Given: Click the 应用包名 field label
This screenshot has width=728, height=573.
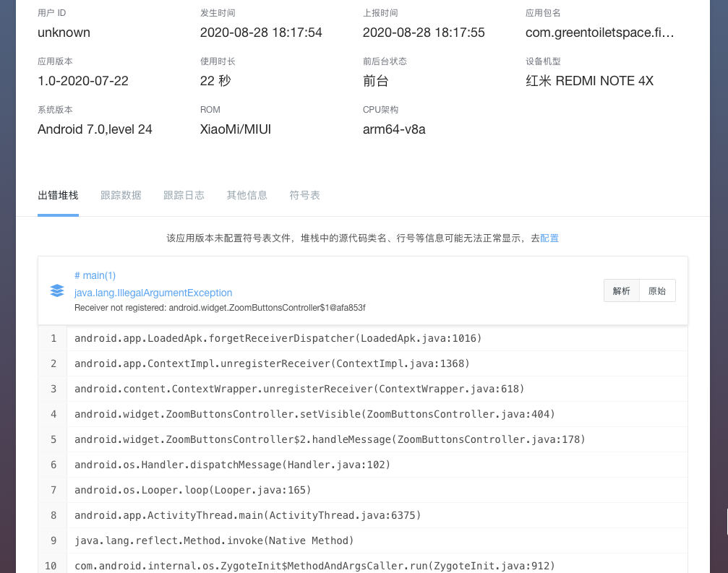Looking at the screenshot, I should point(543,13).
